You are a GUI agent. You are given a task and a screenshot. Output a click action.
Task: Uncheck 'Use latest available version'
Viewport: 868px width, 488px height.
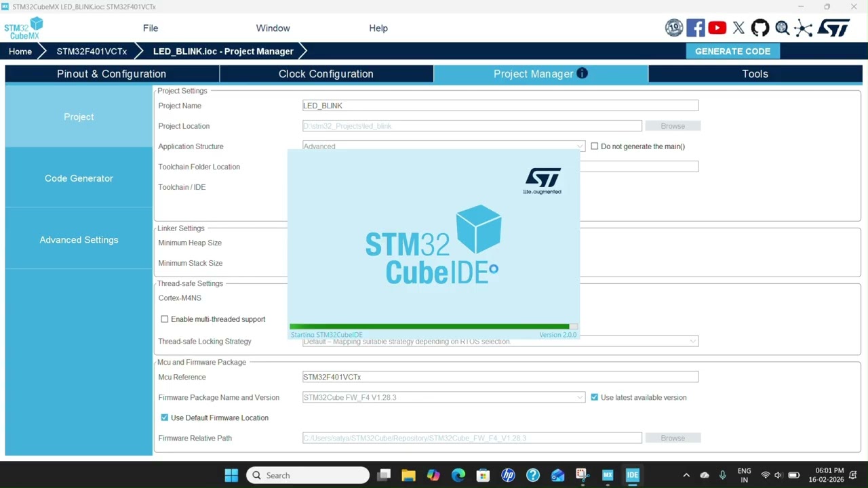595,397
